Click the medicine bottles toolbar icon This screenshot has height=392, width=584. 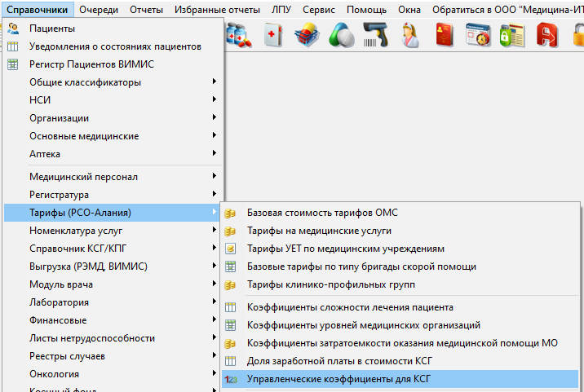tap(239, 35)
